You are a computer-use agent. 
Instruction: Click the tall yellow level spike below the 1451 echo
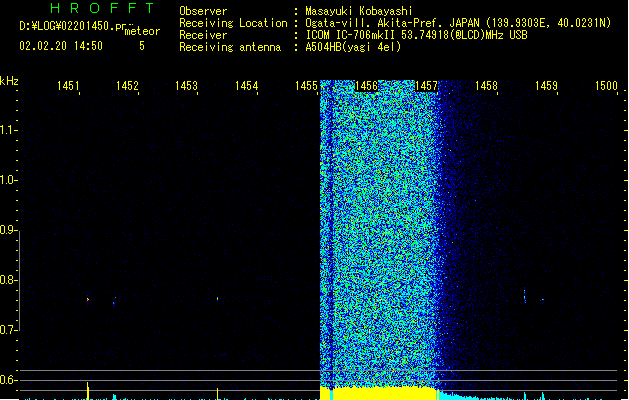[x=88, y=391]
